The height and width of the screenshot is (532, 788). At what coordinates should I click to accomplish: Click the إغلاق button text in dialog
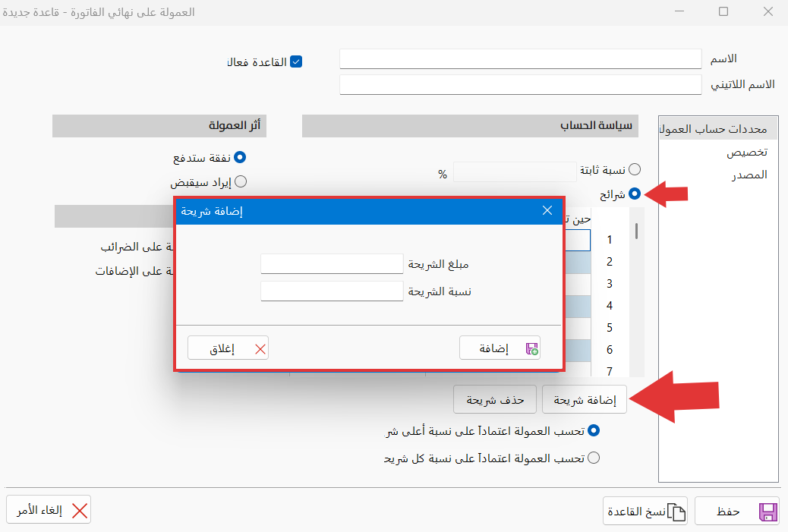click(222, 348)
